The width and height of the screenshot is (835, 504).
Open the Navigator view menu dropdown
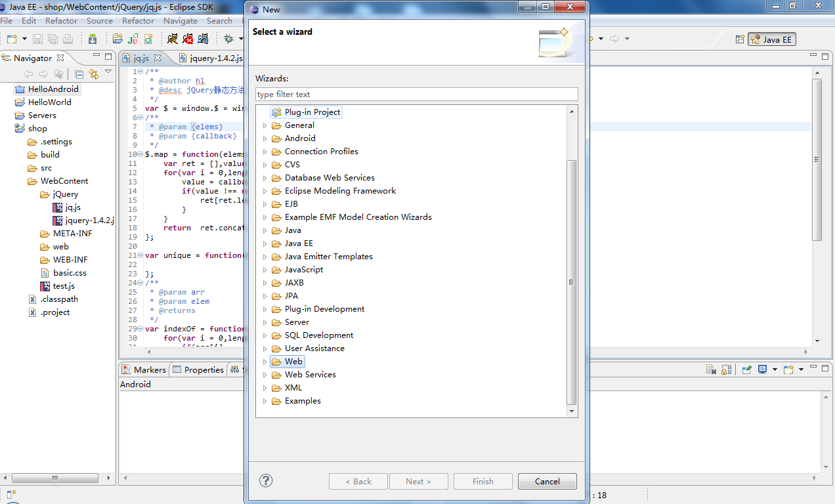coord(108,72)
